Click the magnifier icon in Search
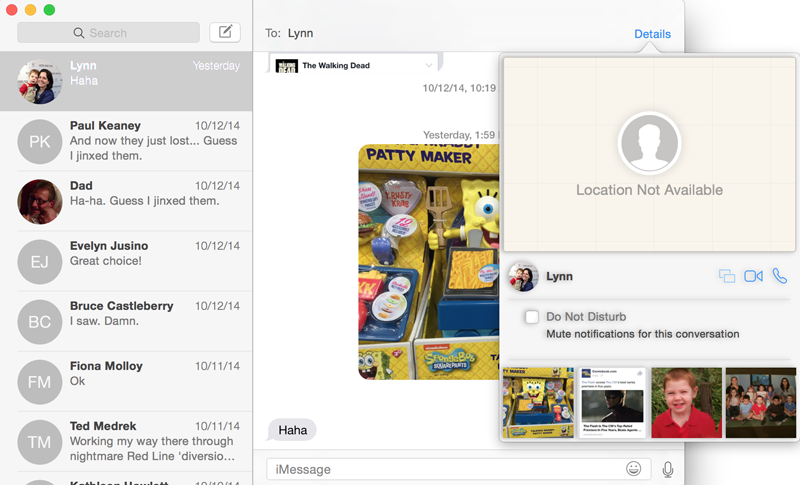Screen dimensions: 800x485 tap(79, 33)
